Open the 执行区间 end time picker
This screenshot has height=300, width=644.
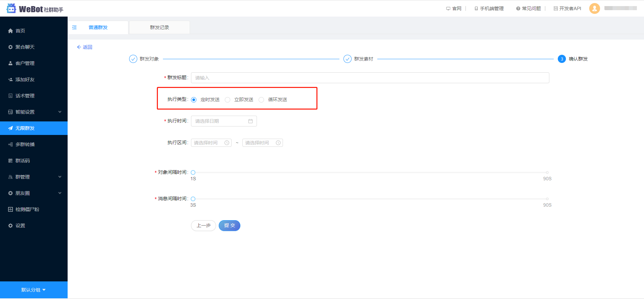263,143
